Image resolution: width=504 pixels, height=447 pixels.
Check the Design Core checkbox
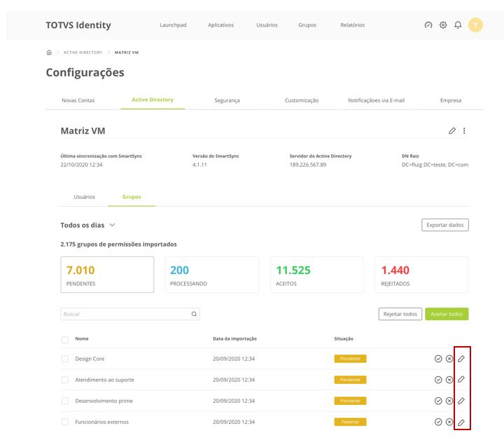pos(65,359)
